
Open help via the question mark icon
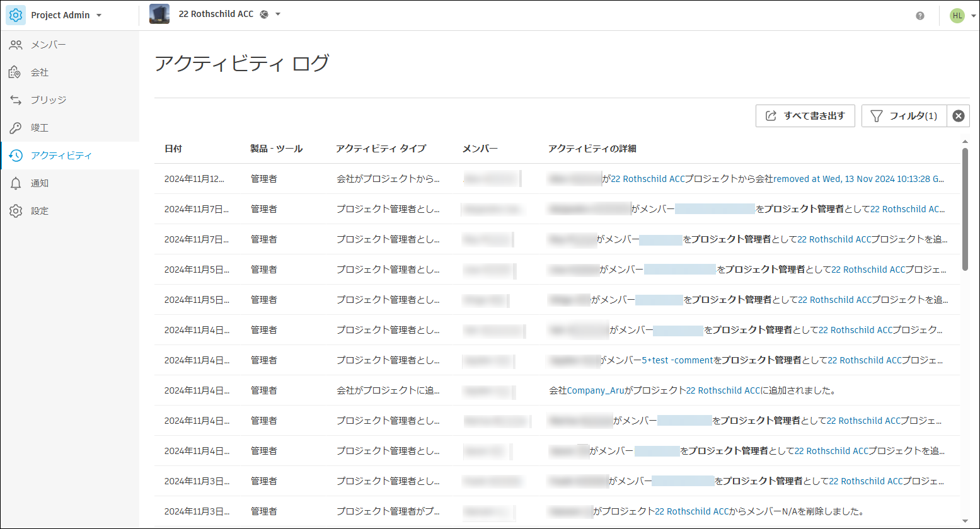[x=920, y=16]
